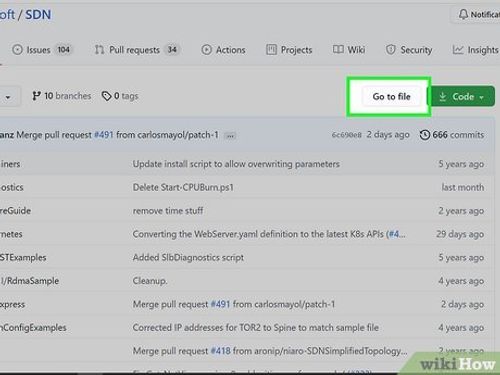
Task: Open the branch selector dropdown arrow
Action: coord(8,97)
